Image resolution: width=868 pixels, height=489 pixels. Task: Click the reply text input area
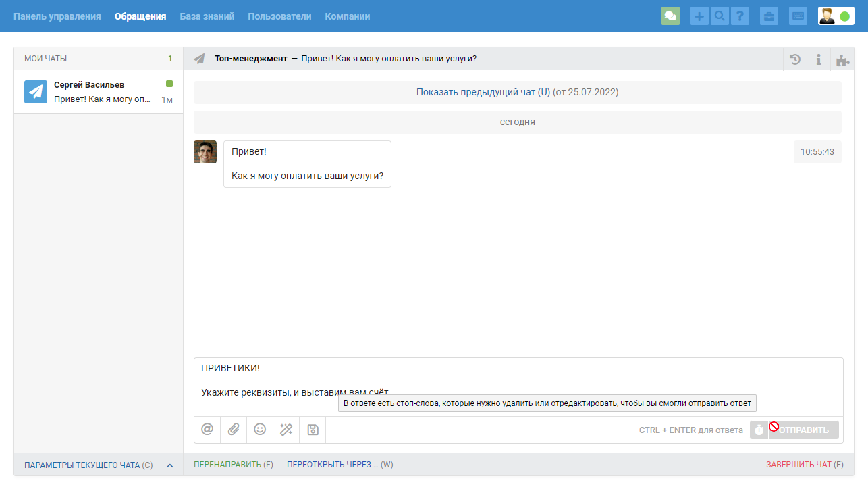(518, 387)
